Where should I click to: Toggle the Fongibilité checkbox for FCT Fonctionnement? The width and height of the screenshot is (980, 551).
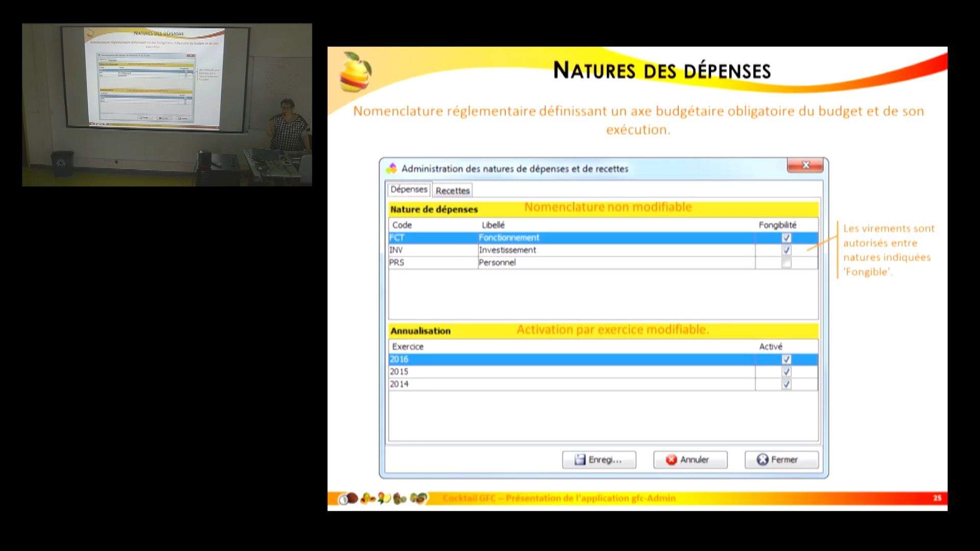point(787,237)
